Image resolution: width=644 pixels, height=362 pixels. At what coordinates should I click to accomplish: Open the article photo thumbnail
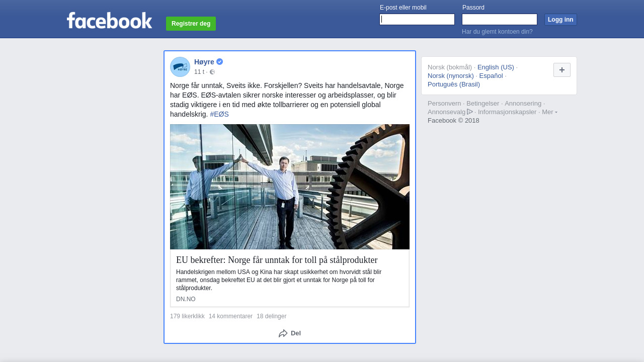click(290, 187)
